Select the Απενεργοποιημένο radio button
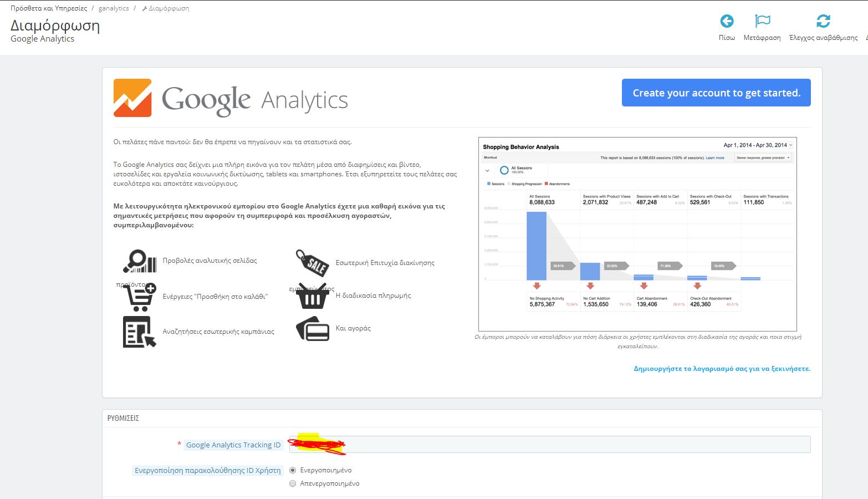 click(293, 483)
